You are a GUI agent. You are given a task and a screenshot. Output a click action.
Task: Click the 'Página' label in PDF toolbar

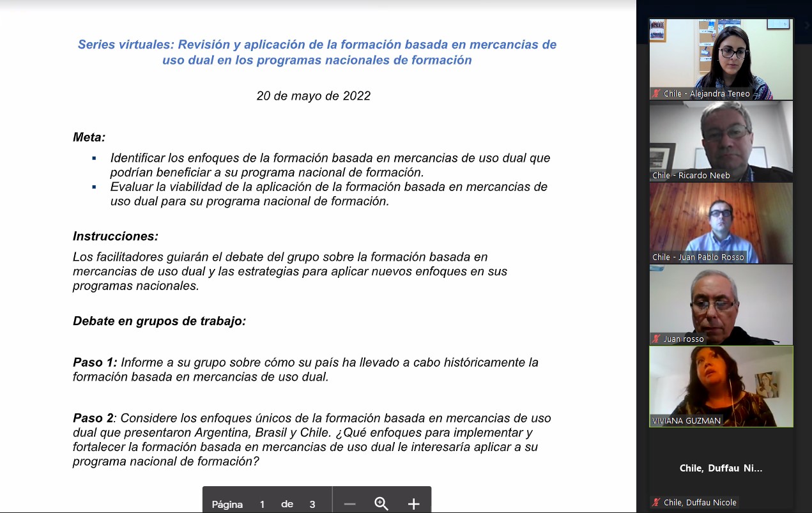pos(227,504)
